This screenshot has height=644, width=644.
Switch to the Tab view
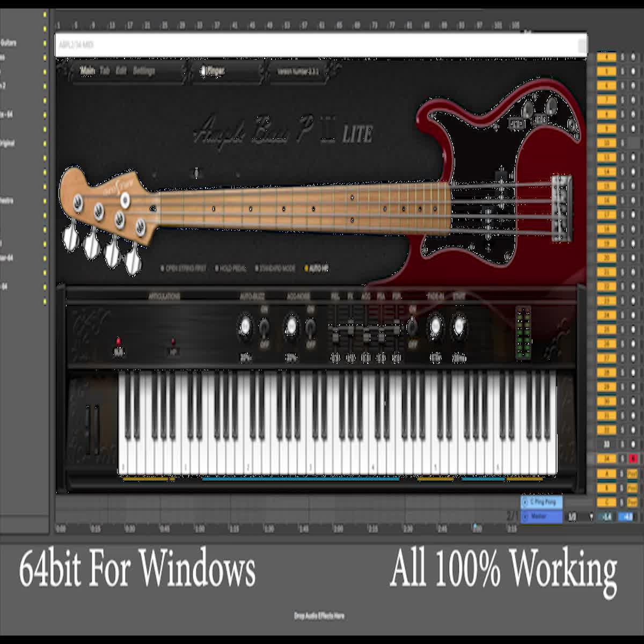pyautogui.click(x=105, y=70)
